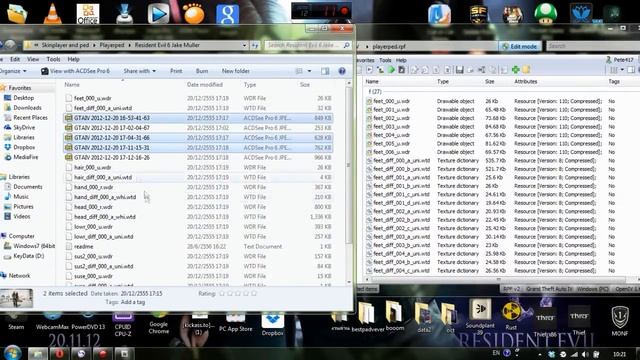The image size is (640, 360).
Task: Expand breadcrumb arrow after Playerped
Action: coord(129,45)
